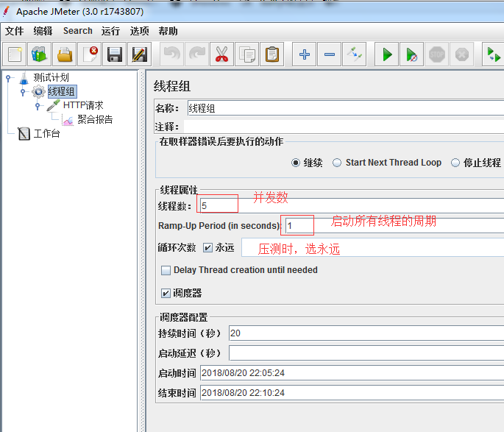Image resolution: width=504 pixels, height=432 pixels.
Task: Uncheck the 永远 loop checkbox
Action: (x=207, y=248)
